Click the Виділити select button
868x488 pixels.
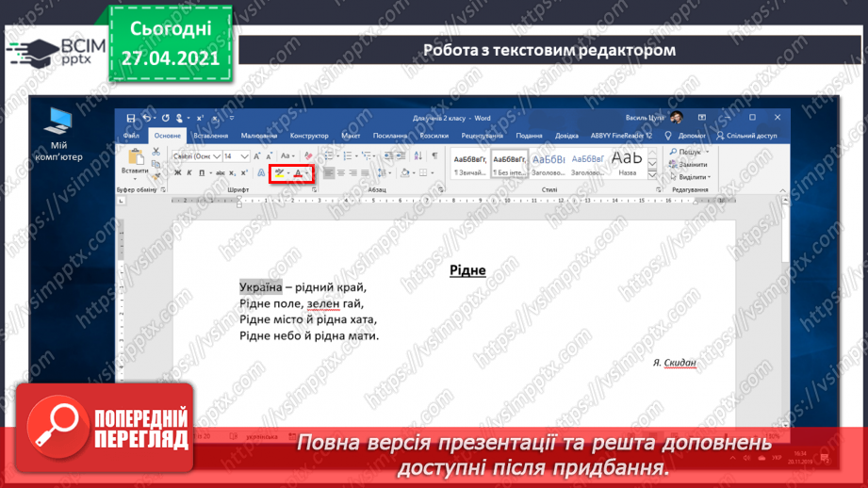[690, 177]
